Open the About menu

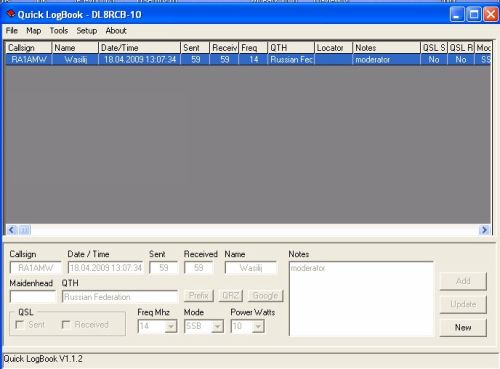click(116, 31)
